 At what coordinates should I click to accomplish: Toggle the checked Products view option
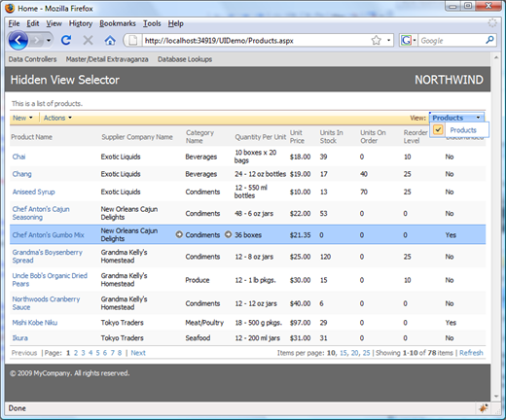438,130
